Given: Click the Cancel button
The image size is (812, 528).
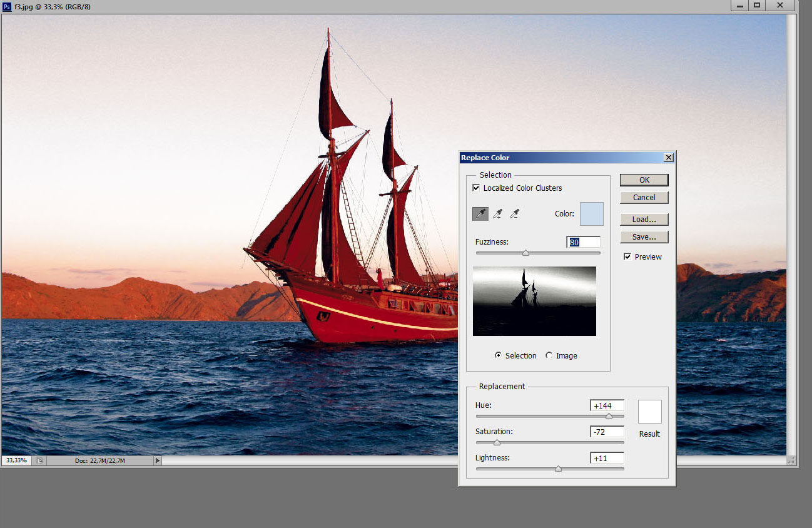Looking at the screenshot, I should (644, 198).
